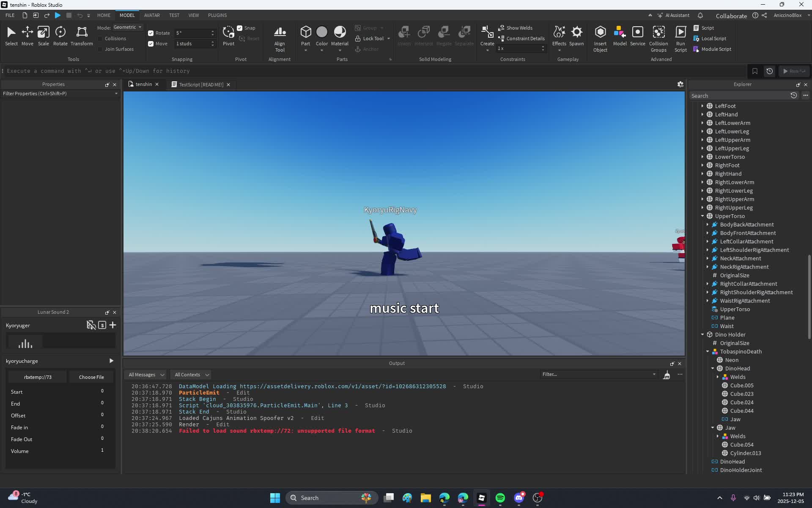The height and width of the screenshot is (508, 812).
Task: Select the Rotate tool
Action: point(60,36)
